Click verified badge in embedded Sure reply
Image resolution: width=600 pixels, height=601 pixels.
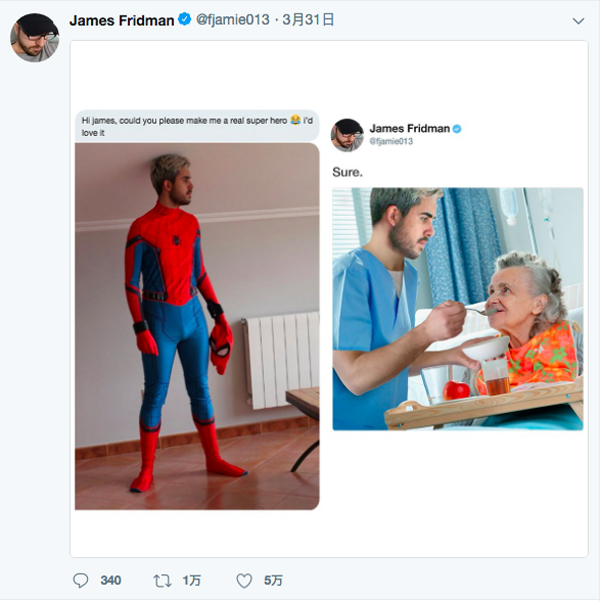pos(457,129)
